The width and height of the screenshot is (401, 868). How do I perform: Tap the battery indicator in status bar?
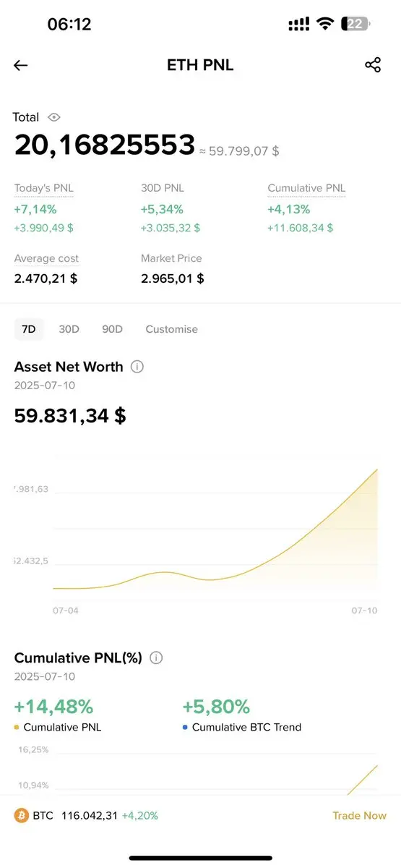(355, 24)
